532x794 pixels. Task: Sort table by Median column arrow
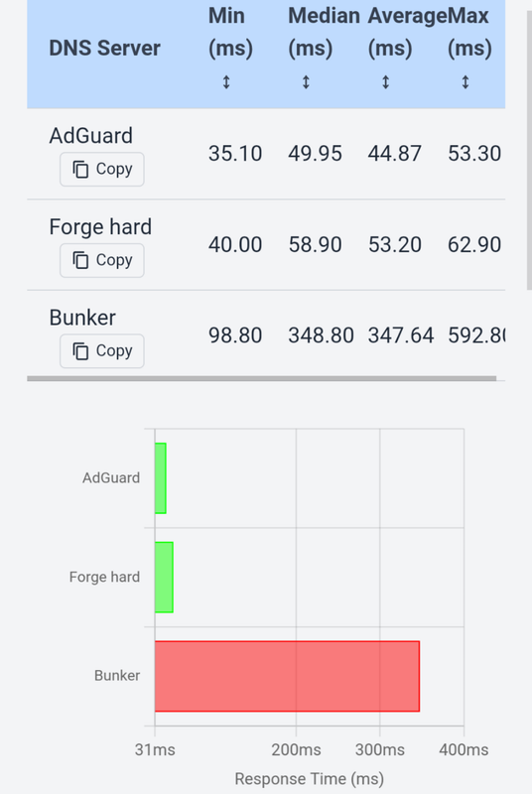coord(306,82)
